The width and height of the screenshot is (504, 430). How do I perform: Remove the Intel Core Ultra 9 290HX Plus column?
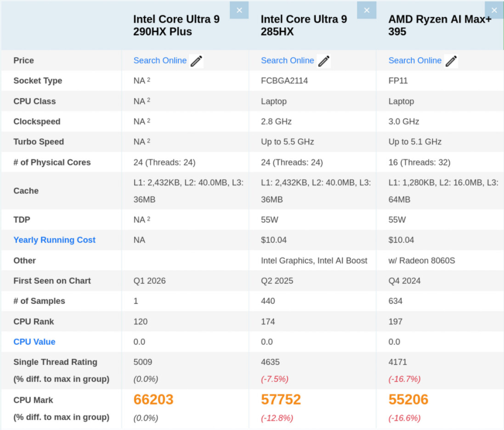pos(239,10)
